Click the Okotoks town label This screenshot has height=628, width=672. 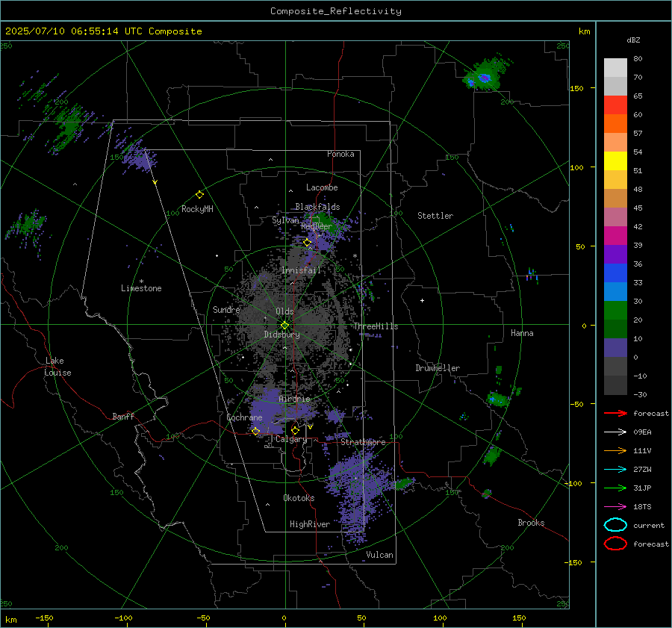point(299,498)
